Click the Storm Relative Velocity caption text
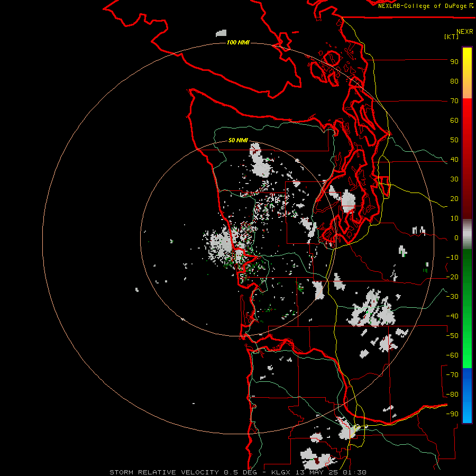 coord(238,472)
